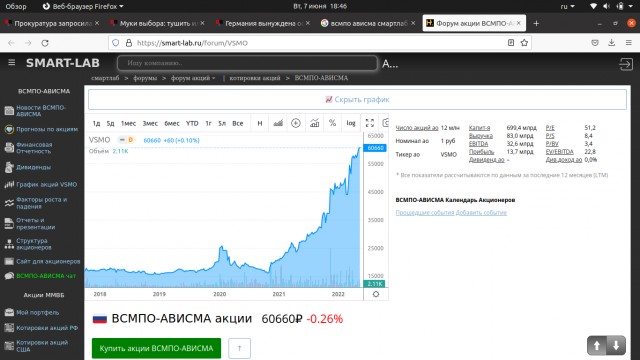Go back with the browser back arrow

[x=11, y=43]
